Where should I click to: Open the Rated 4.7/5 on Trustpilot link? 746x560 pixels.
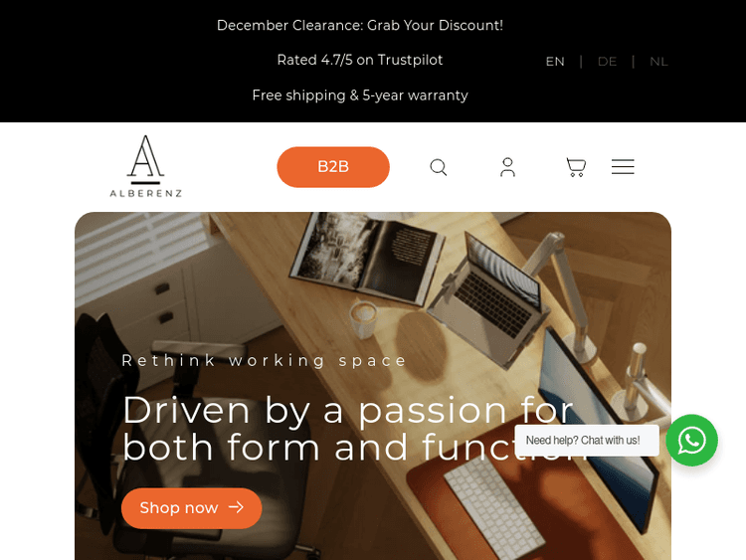360,60
